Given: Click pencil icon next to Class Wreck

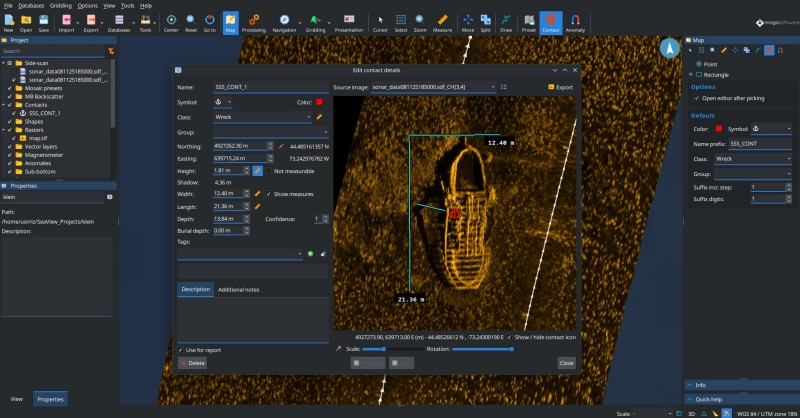Looking at the screenshot, I should pyautogui.click(x=319, y=117).
